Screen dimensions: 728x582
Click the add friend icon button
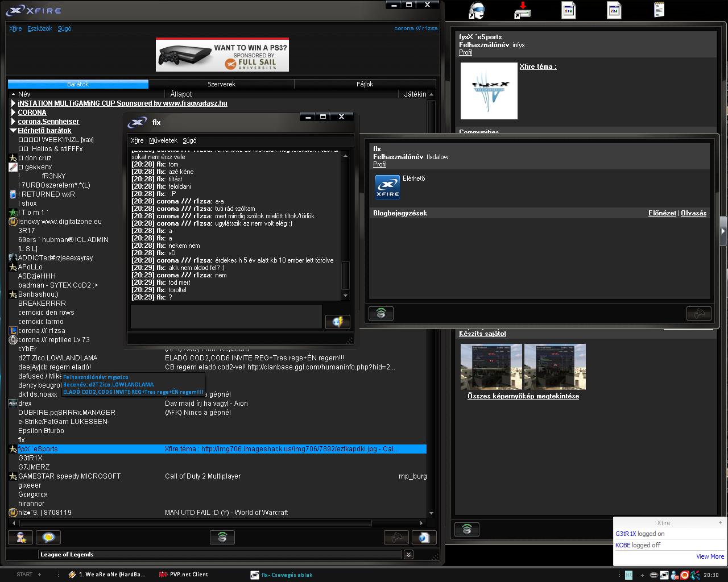pyautogui.click(x=20, y=537)
